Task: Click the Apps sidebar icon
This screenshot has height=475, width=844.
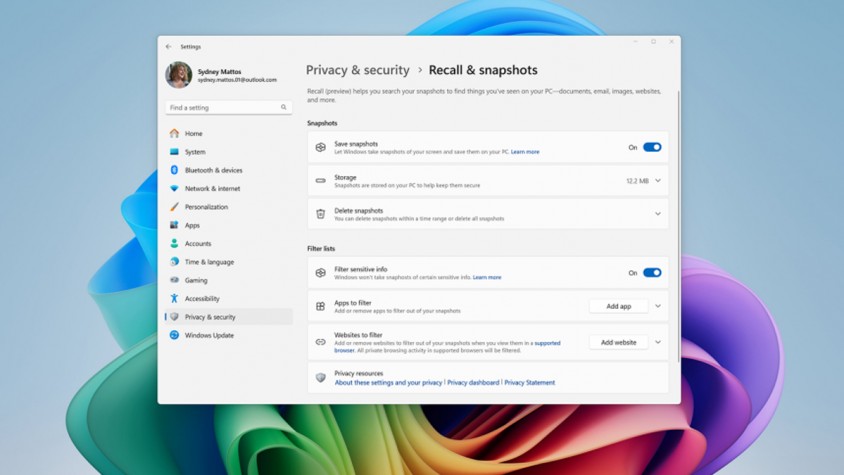Action: pyautogui.click(x=174, y=225)
